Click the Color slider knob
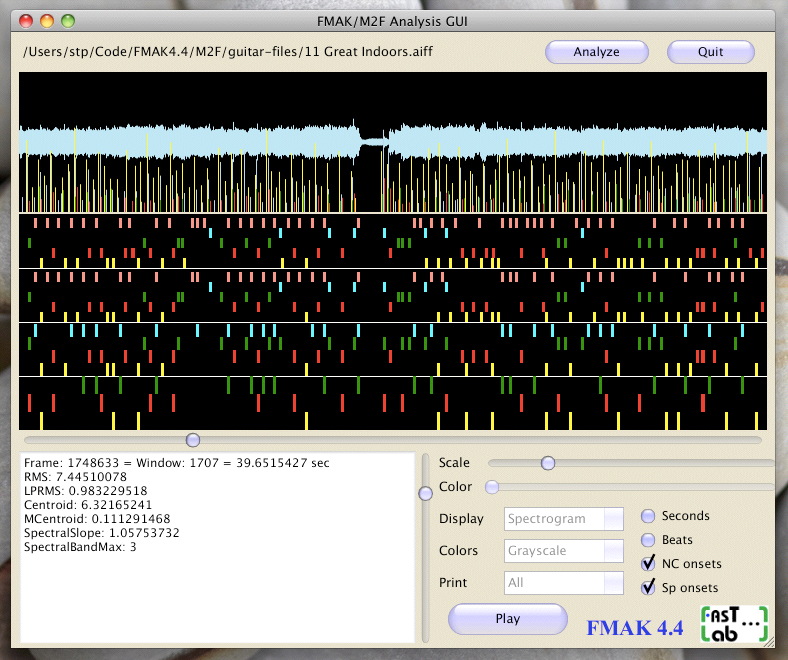Viewport: 788px width, 660px height. click(x=492, y=487)
